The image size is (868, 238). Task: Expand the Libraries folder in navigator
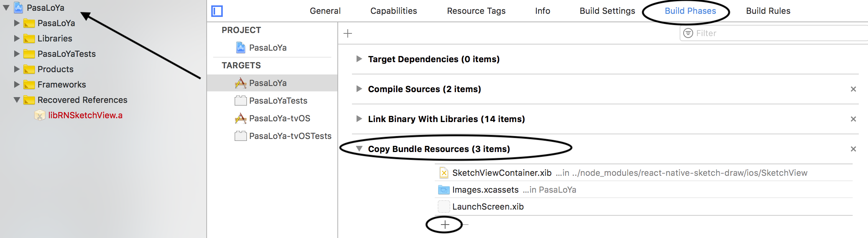coord(17,38)
